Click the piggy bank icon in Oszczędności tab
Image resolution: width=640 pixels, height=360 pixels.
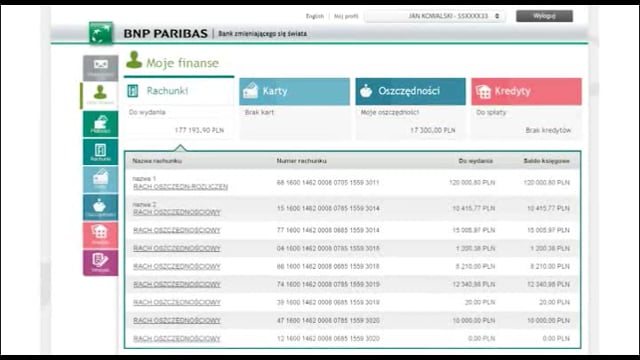pyautogui.click(x=366, y=91)
